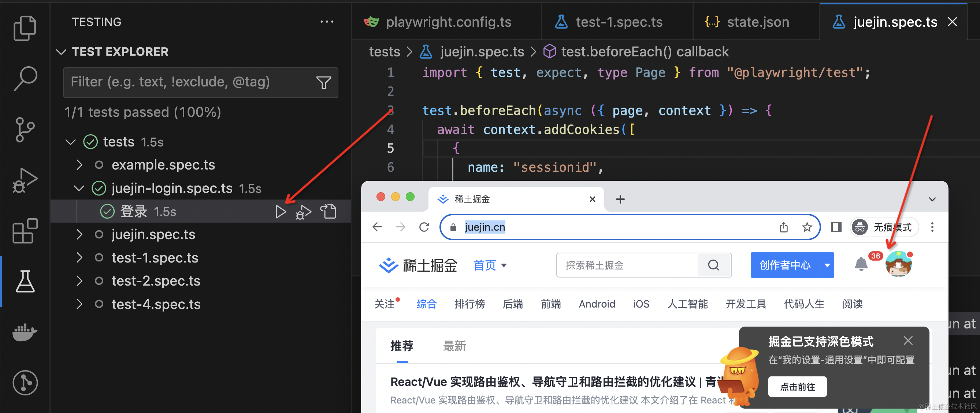Open the Docker view in activity bar
The width and height of the screenshot is (980, 413).
tap(25, 332)
